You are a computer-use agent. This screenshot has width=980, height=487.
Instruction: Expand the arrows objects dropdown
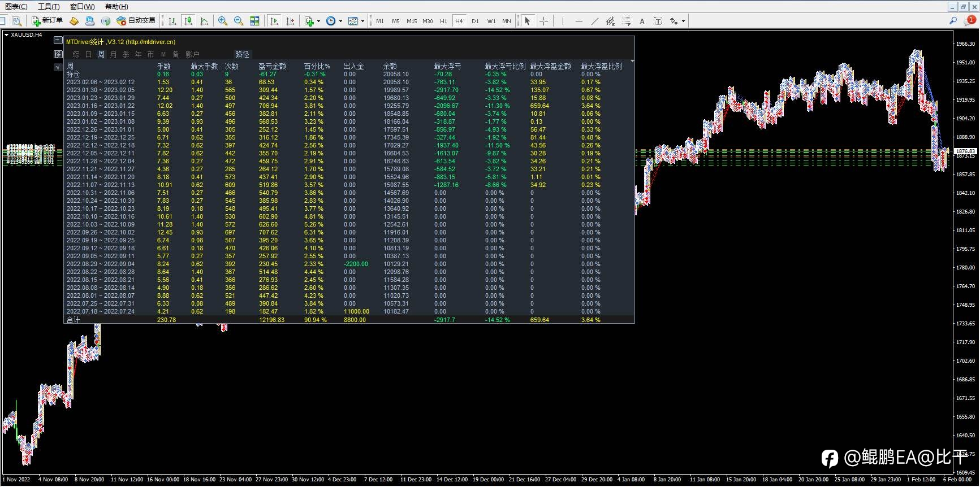(x=683, y=21)
